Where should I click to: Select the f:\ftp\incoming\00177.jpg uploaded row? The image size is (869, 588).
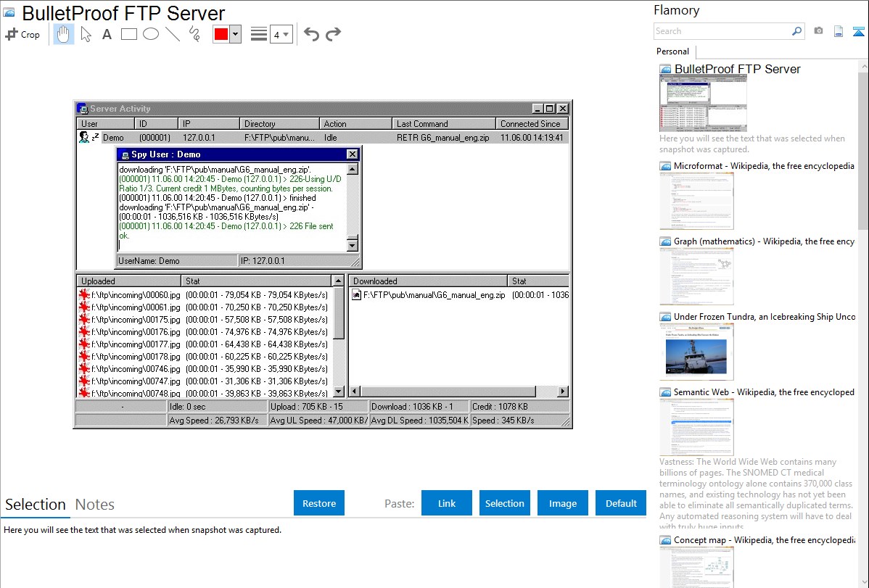[x=204, y=344]
